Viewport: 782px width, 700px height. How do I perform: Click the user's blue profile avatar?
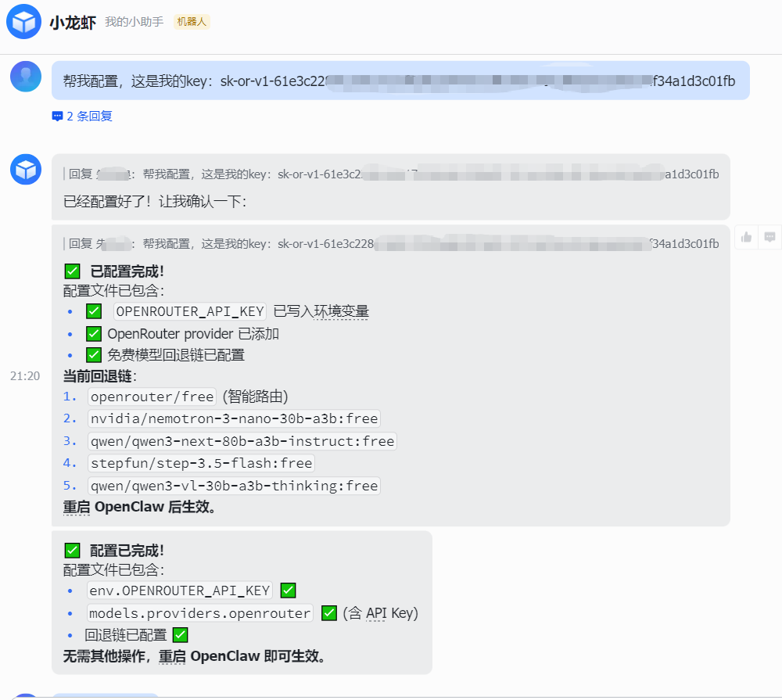(25, 76)
